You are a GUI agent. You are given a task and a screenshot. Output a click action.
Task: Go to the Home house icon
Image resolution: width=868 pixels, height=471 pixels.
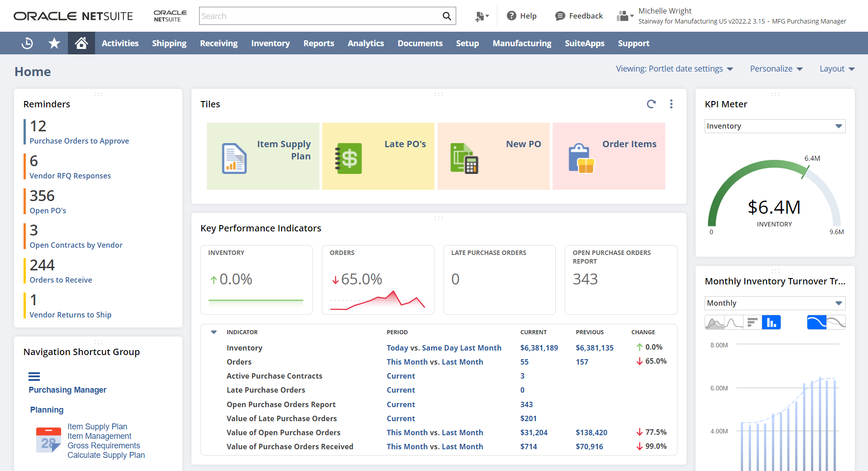81,43
